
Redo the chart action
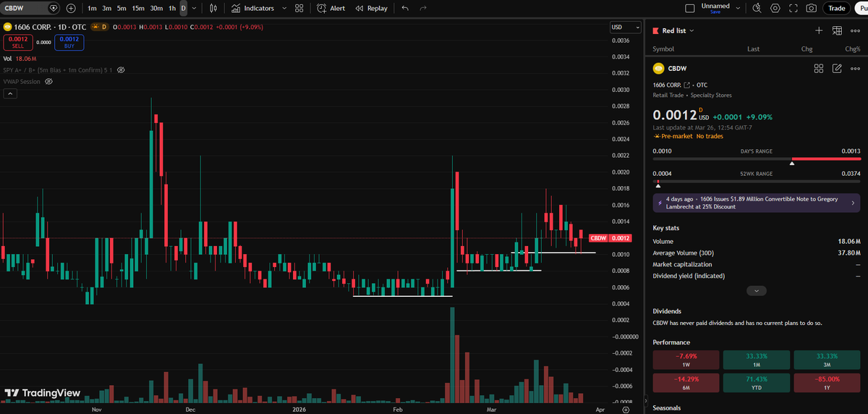[423, 8]
